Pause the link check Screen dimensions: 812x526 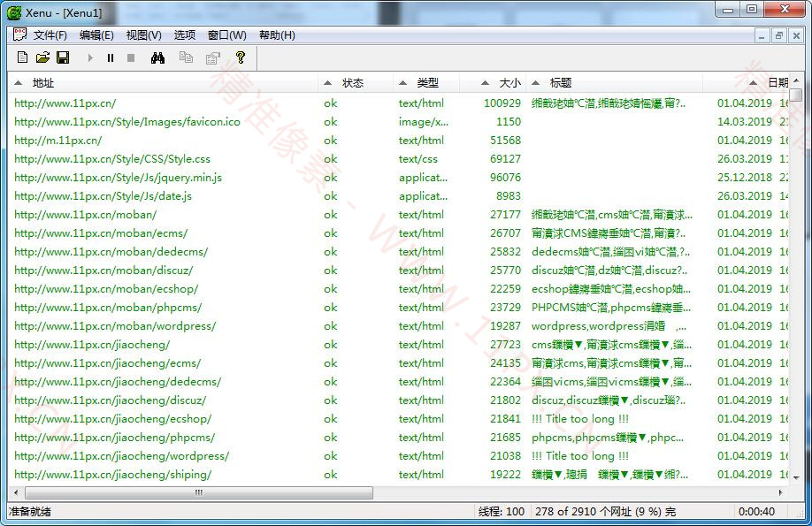(x=111, y=58)
